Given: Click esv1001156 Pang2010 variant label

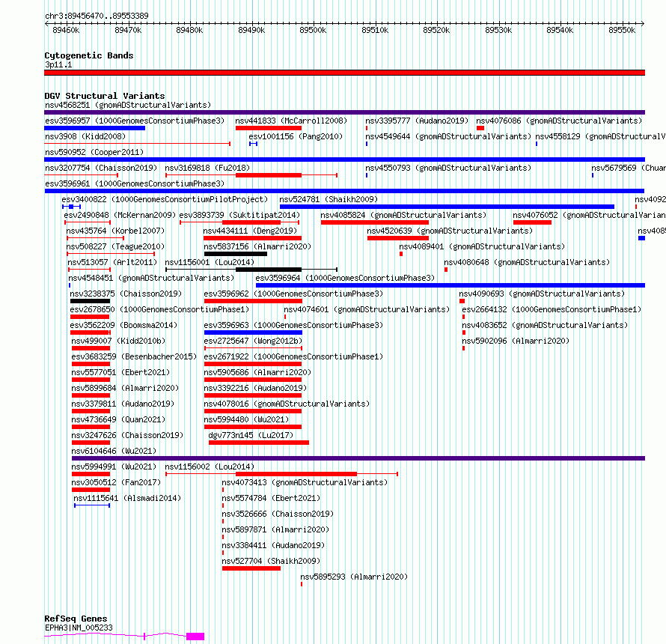Looking at the screenshot, I should [296, 136].
